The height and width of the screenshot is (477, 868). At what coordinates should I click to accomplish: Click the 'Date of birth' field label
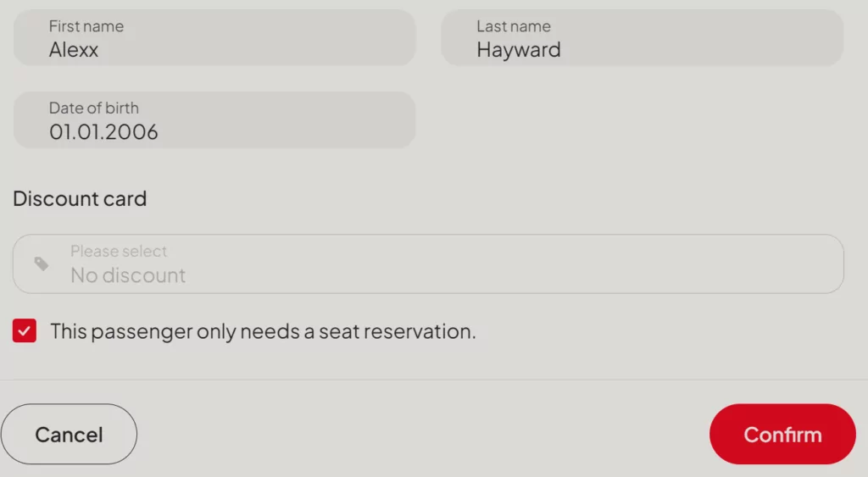(94, 108)
